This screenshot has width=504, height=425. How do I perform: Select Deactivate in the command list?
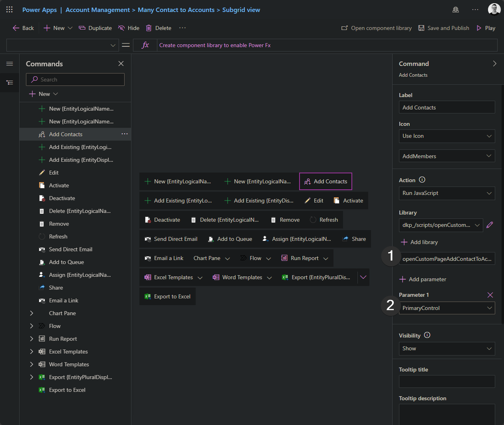coord(75,198)
